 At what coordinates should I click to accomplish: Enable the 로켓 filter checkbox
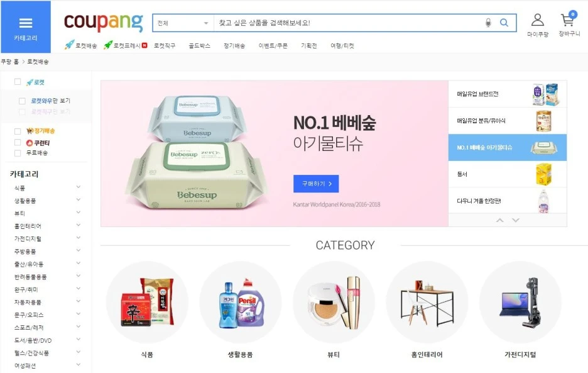[17, 82]
